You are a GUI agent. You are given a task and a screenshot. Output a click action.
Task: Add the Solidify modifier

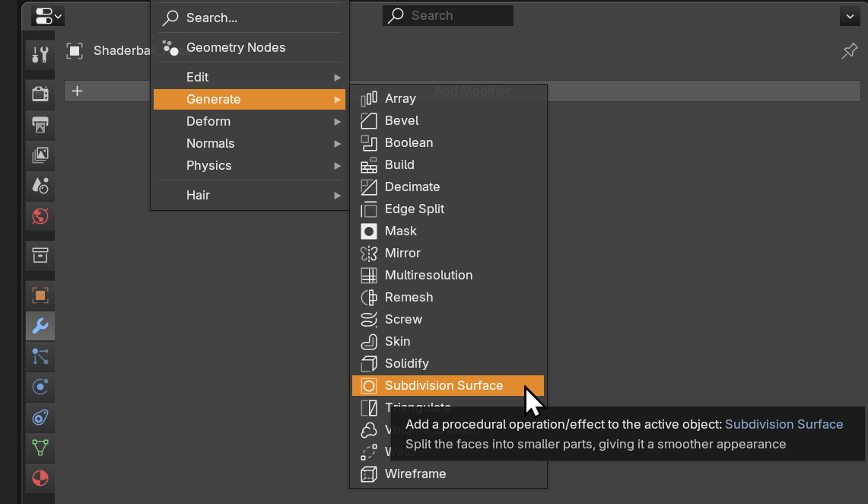(448, 364)
